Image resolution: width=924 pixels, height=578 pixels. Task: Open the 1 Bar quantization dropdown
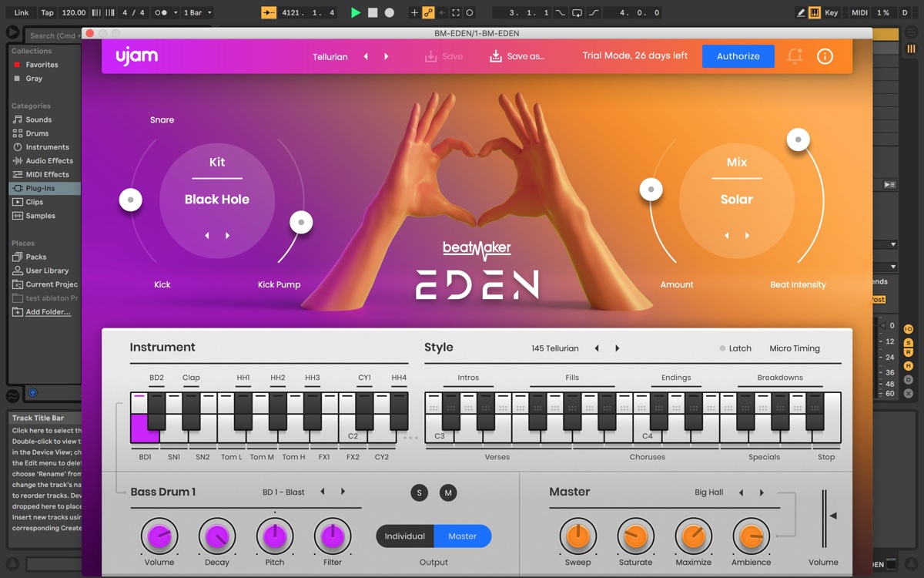(198, 12)
